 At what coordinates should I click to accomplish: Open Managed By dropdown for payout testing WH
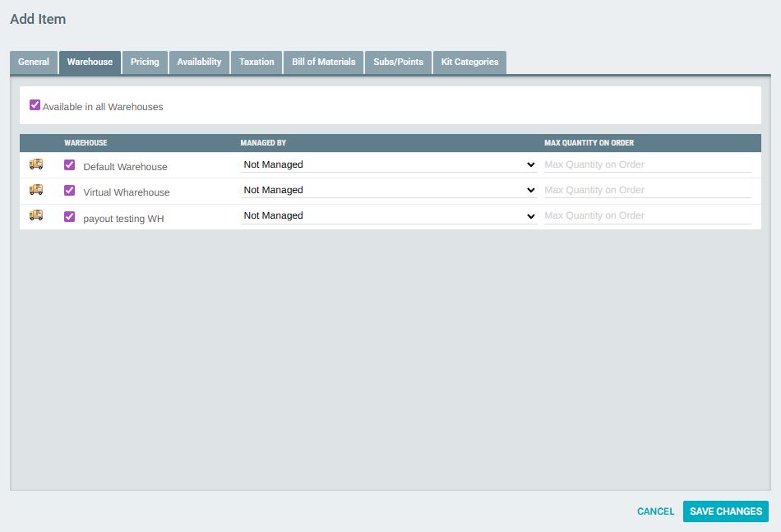pos(389,215)
